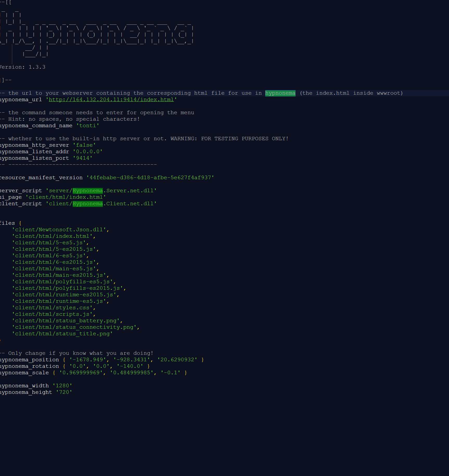Image resolution: width=449 pixels, height=476 pixels.
Task: Click the hypnonema_http_server keyword
Action: click(x=34, y=145)
